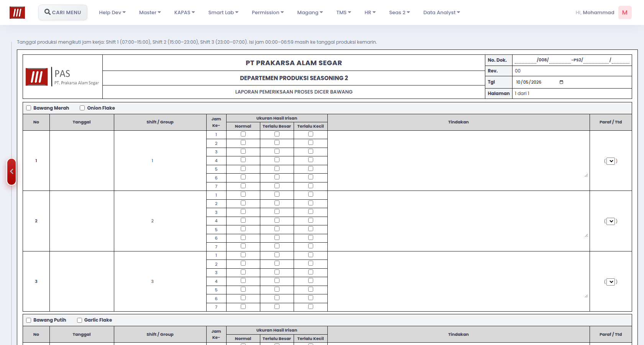Screen dimensions: 644x345
Task: Click PT. Prakarsa Alam Segar logo in header
Action: [62, 77]
